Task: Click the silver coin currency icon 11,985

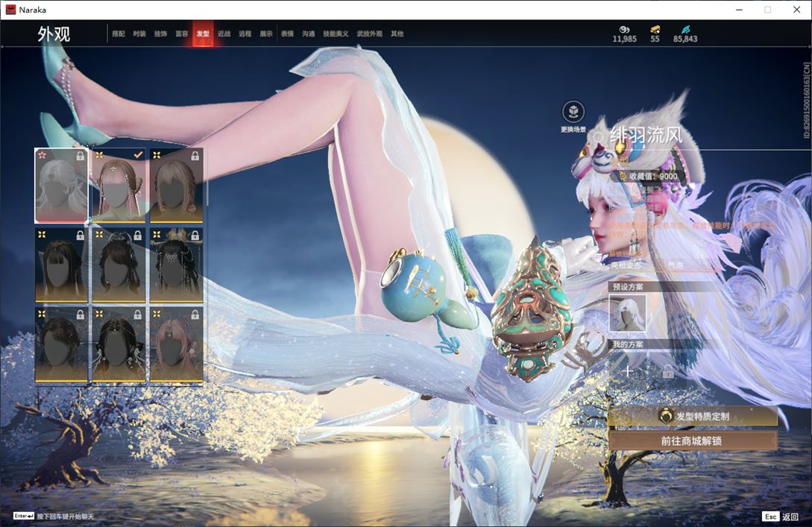Action: point(625,30)
